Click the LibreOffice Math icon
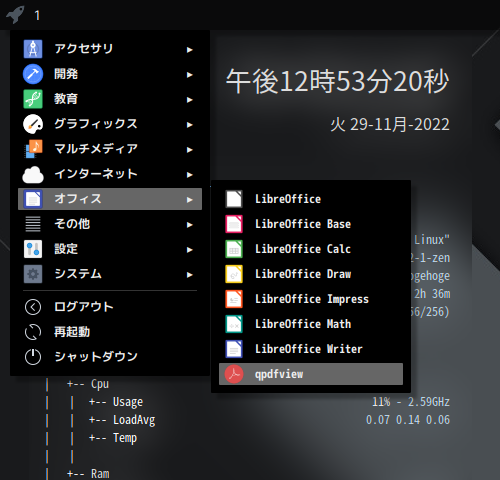The height and width of the screenshot is (480, 500). (x=234, y=324)
